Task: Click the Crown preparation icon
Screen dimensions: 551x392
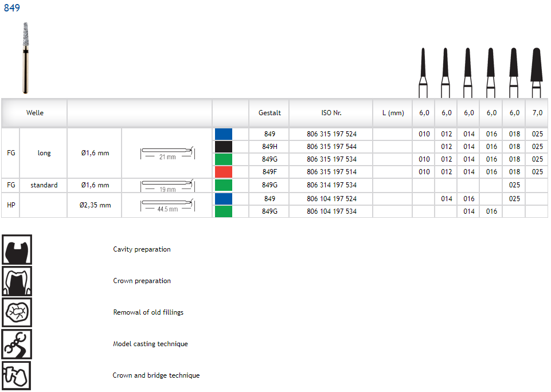Action: click(17, 281)
